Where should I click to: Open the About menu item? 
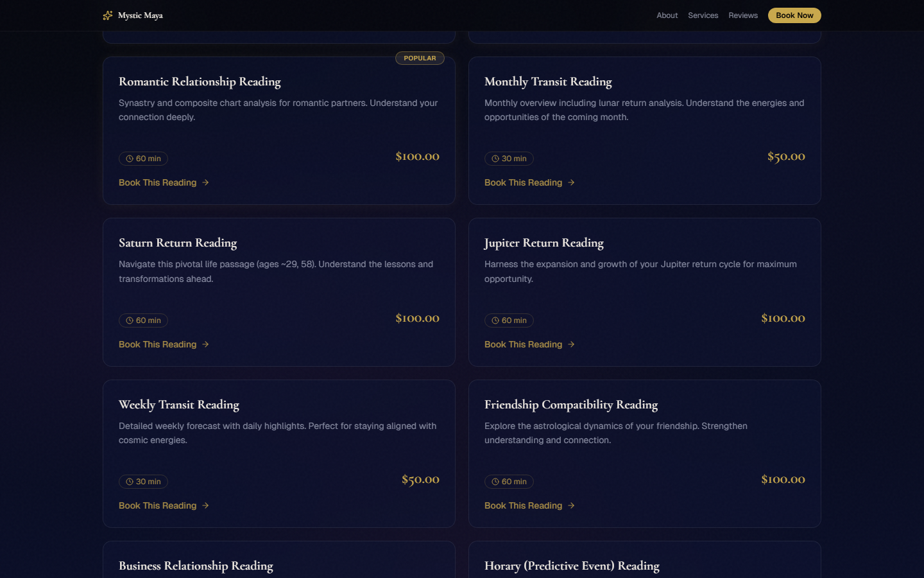(667, 15)
